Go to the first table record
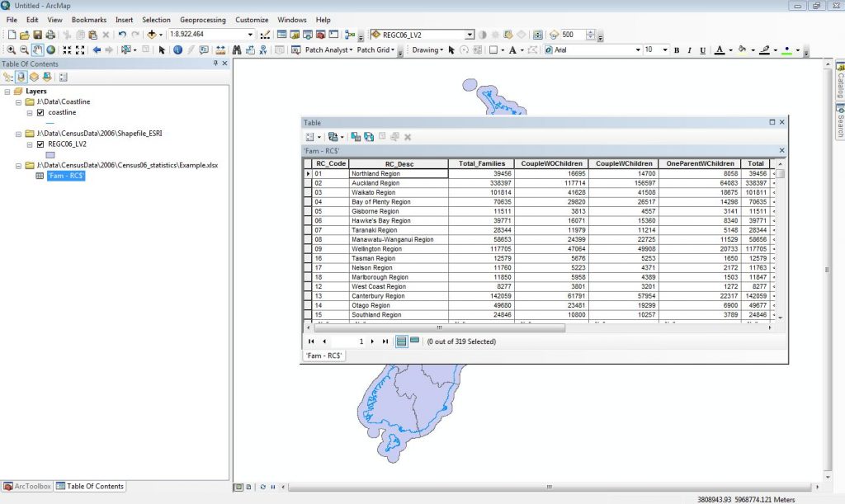 (x=311, y=341)
